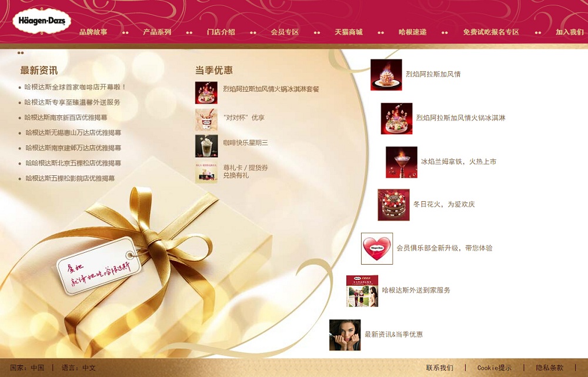Open 联系我们 in footer
Viewport: 588px width, 377px height.
coord(439,368)
